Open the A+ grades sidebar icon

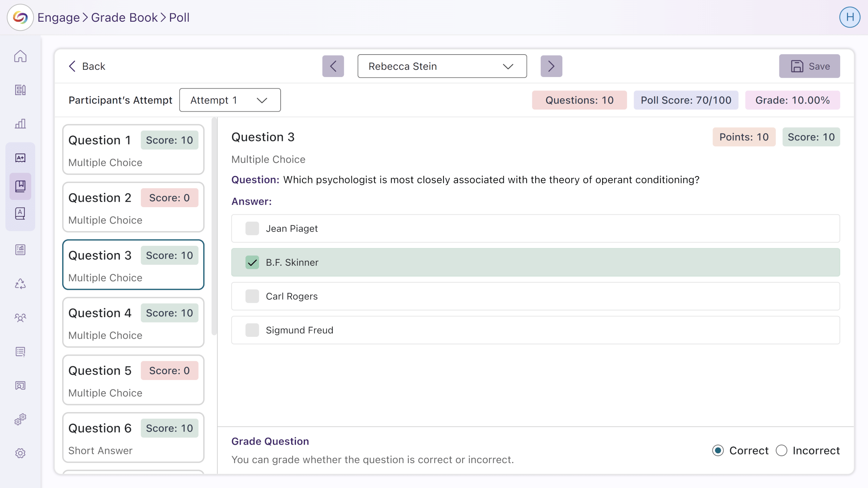coord(20,158)
